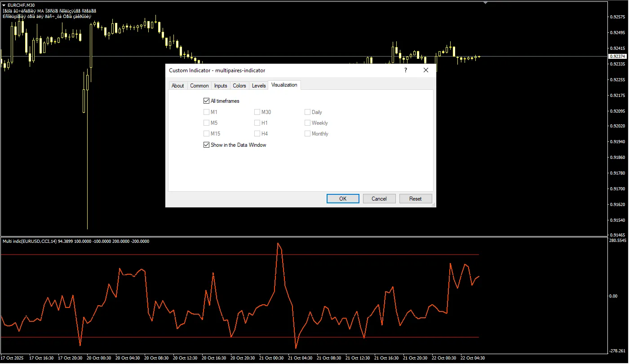Tick the H4 timeframe checkbox
The width and height of the screenshot is (629, 364).
click(x=257, y=134)
